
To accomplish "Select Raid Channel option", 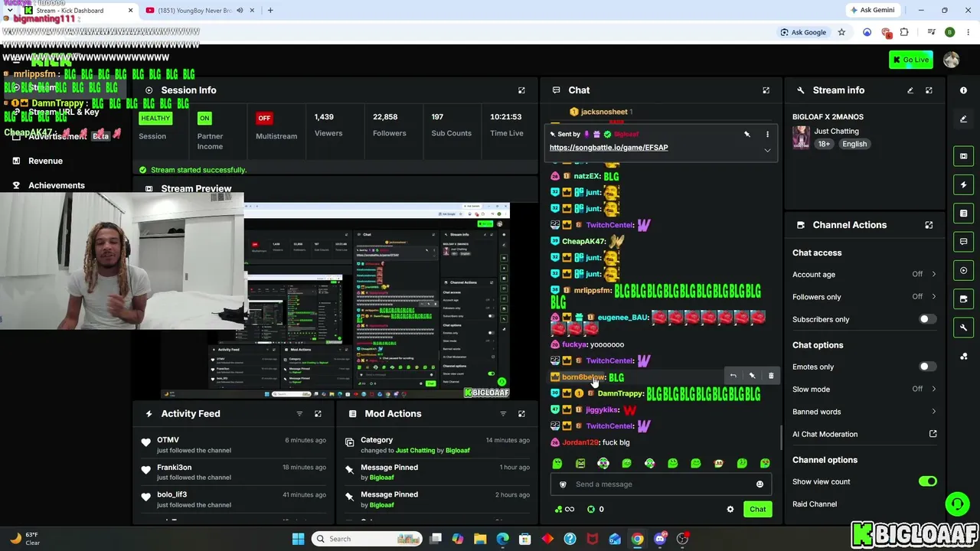I will coord(815,504).
